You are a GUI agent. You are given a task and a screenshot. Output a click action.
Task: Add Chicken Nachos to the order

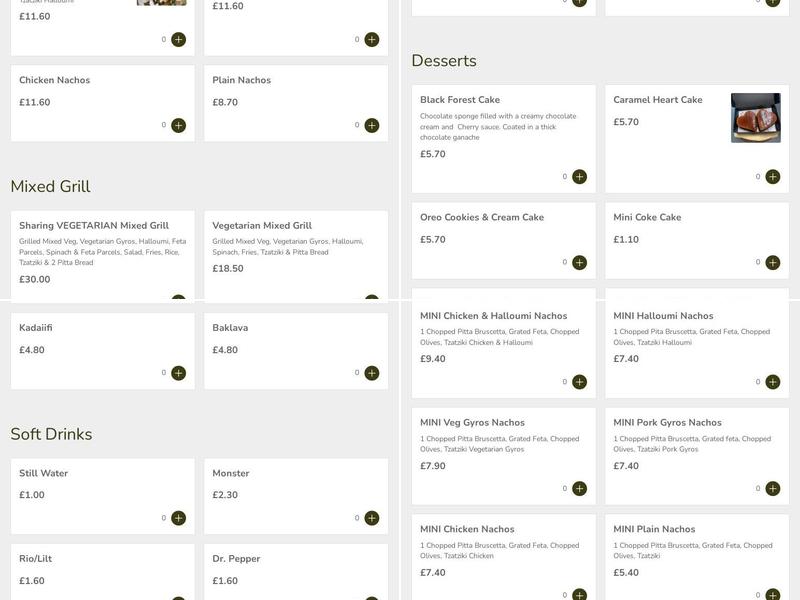pyautogui.click(x=178, y=125)
